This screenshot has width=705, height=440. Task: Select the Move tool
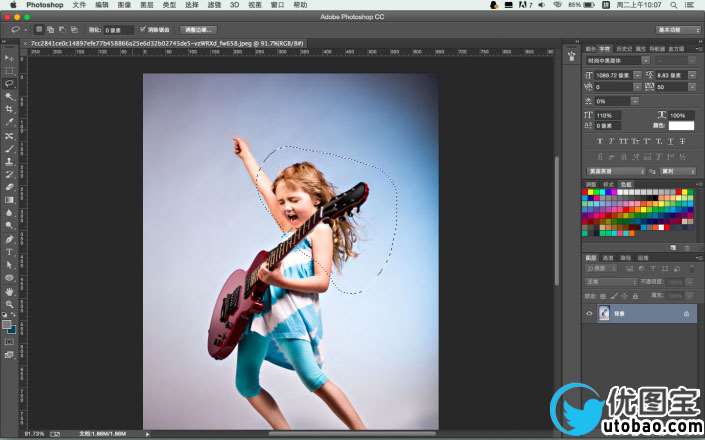9,58
